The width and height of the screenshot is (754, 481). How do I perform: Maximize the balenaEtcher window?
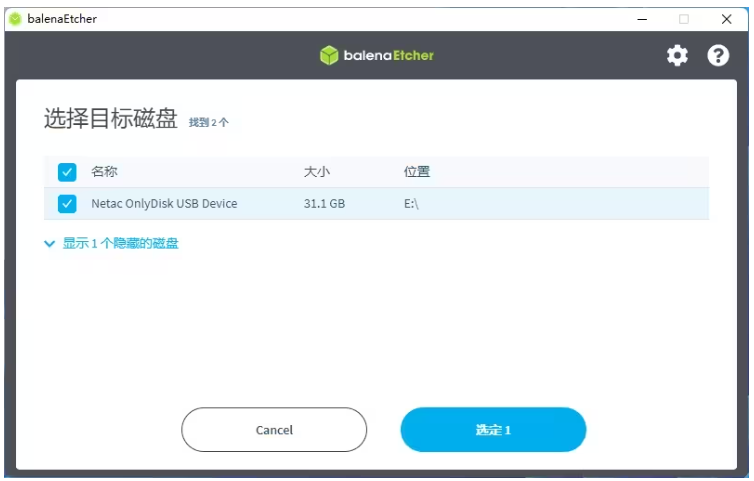684,18
